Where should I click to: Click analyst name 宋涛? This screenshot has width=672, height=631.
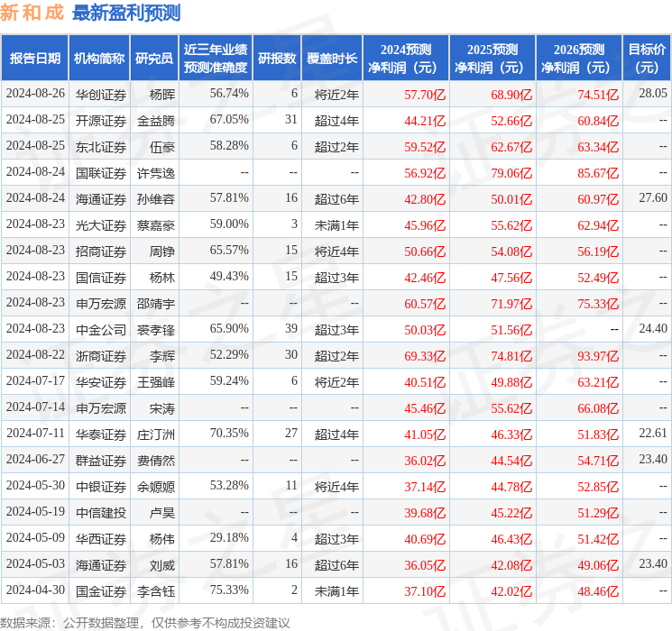[162, 408]
